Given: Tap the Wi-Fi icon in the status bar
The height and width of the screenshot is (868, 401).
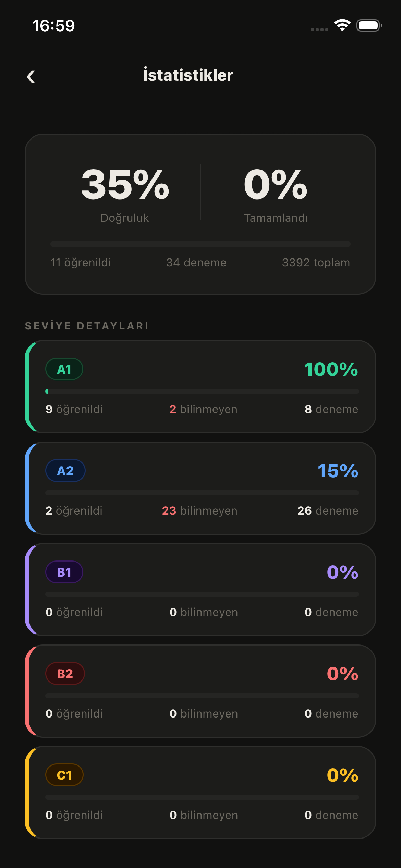Looking at the screenshot, I should click(x=342, y=25).
